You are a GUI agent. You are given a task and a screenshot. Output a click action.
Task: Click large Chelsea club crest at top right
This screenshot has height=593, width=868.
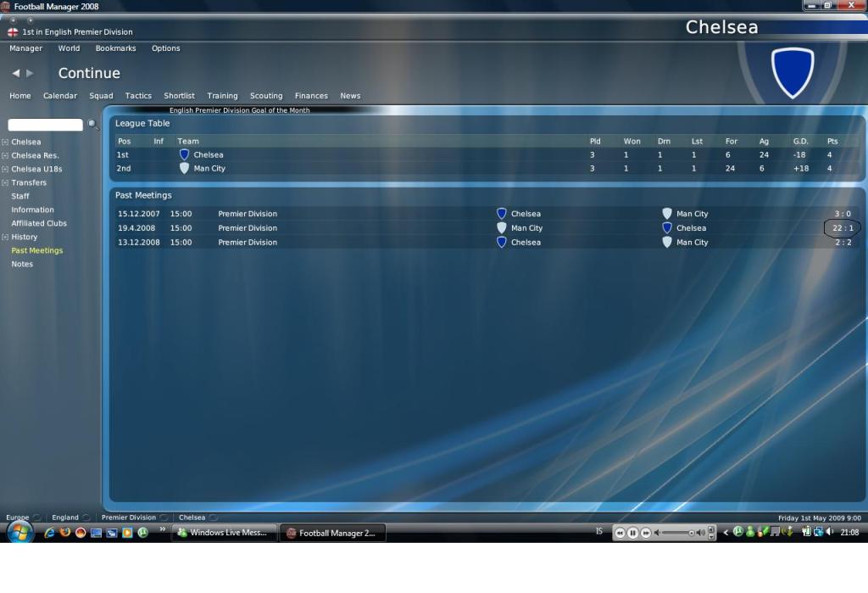pos(793,73)
